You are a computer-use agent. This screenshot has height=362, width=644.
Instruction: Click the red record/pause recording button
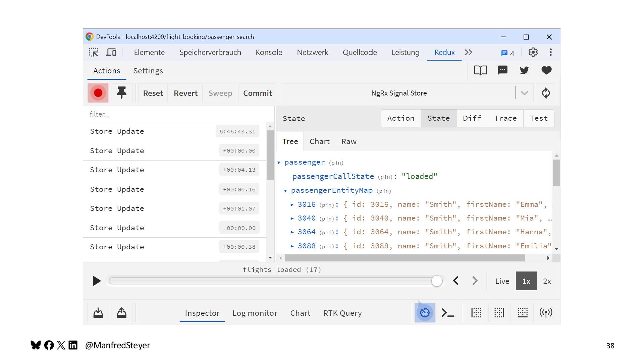click(x=98, y=93)
